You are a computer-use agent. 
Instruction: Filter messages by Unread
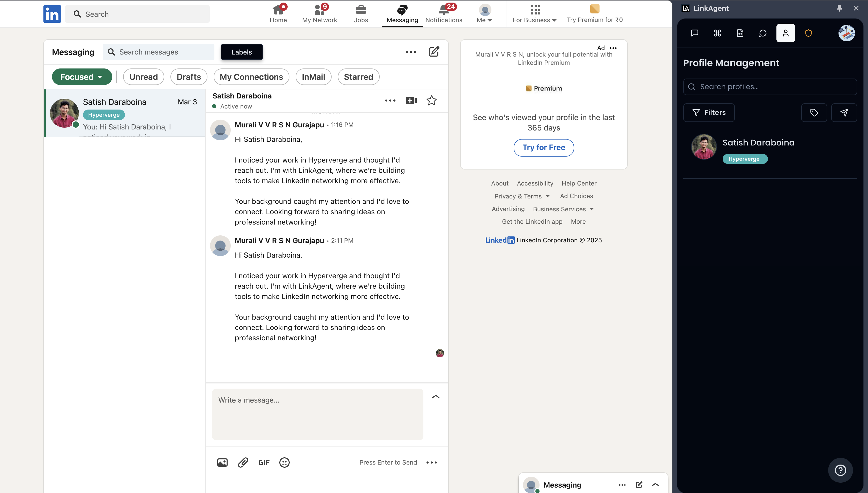[x=144, y=77]
